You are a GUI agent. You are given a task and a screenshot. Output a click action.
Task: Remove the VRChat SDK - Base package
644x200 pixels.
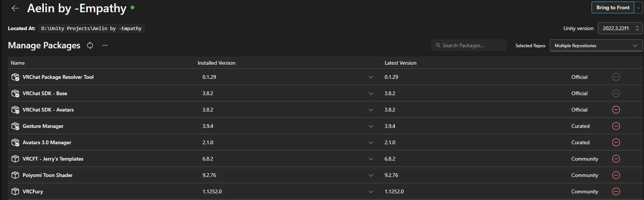616,93
